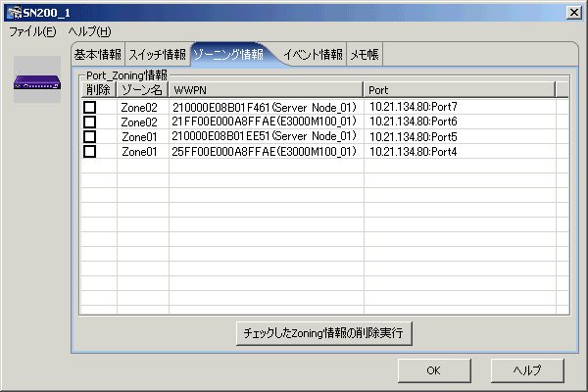Click the 10.21.134.80:Port7 cell

[460, 107]
